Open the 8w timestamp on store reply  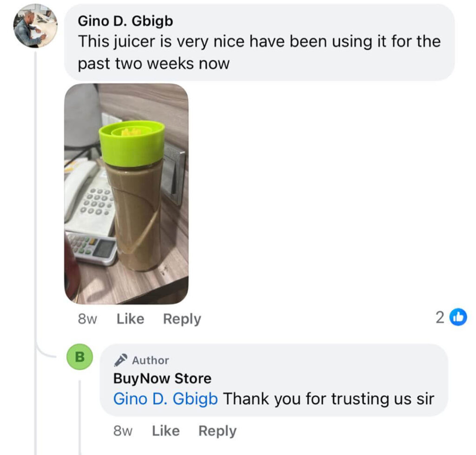123,431
